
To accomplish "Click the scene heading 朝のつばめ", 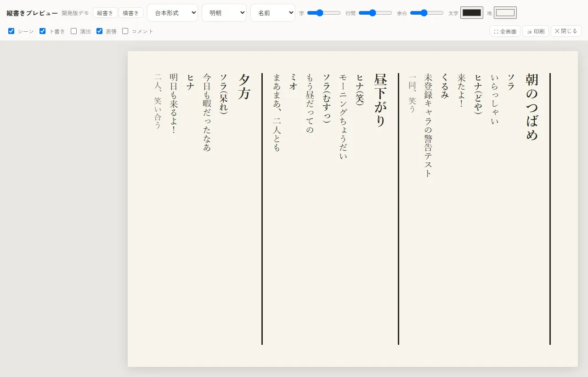I will click(532, 107).
